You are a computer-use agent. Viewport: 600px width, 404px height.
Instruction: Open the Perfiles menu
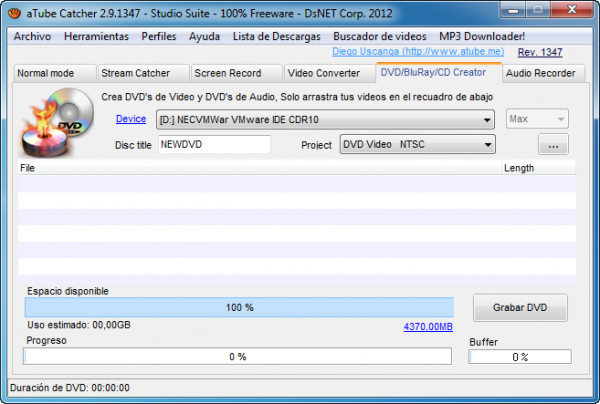159,36
